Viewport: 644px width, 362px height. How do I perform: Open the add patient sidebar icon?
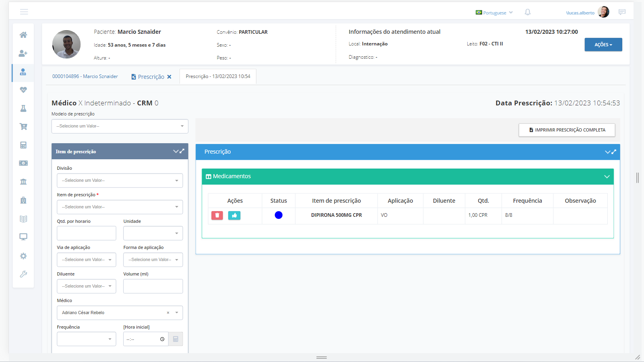click(x=23, y=53)
